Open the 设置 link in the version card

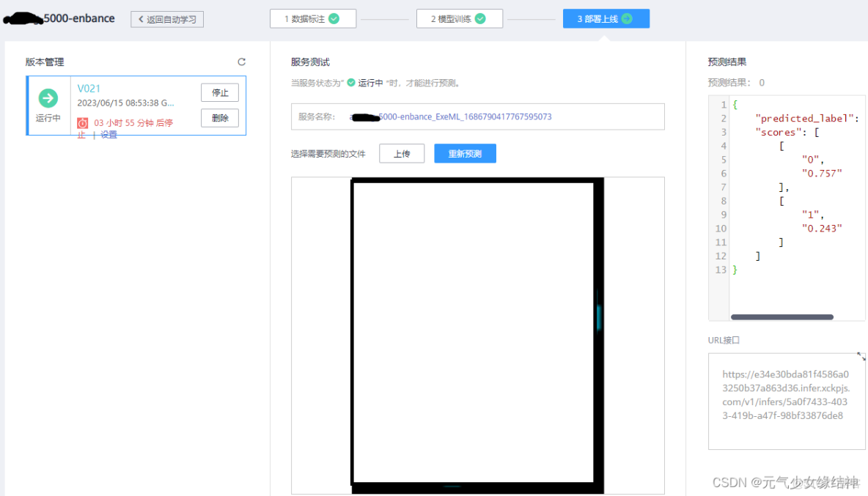(x=108, y=135)
